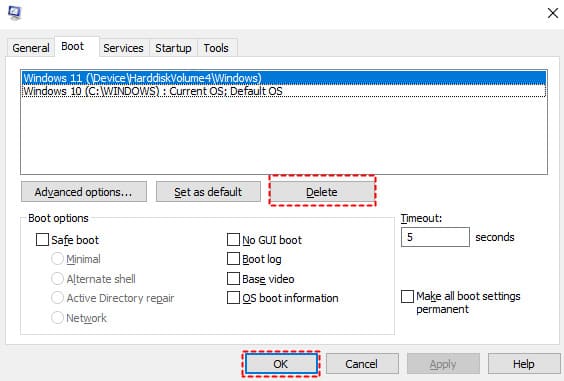Go to the Startup tab

point(173,48)
